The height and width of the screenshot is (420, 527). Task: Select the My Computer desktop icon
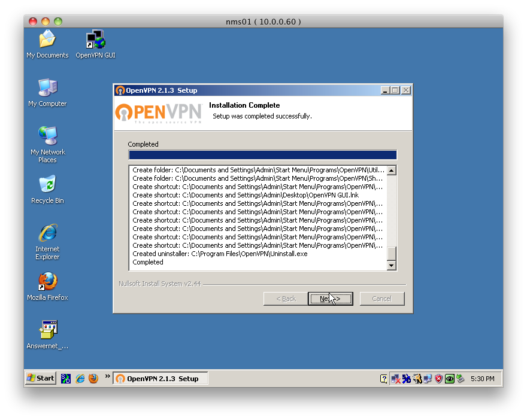point(47,93)
